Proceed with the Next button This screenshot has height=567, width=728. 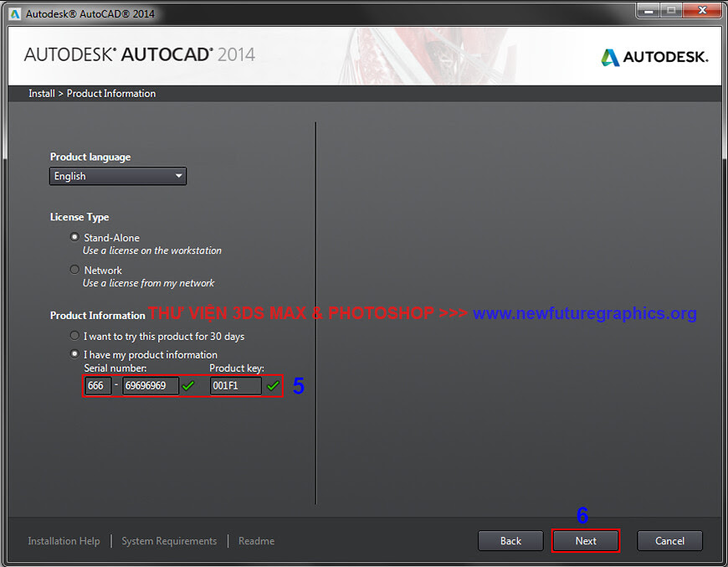coord(586,541)
